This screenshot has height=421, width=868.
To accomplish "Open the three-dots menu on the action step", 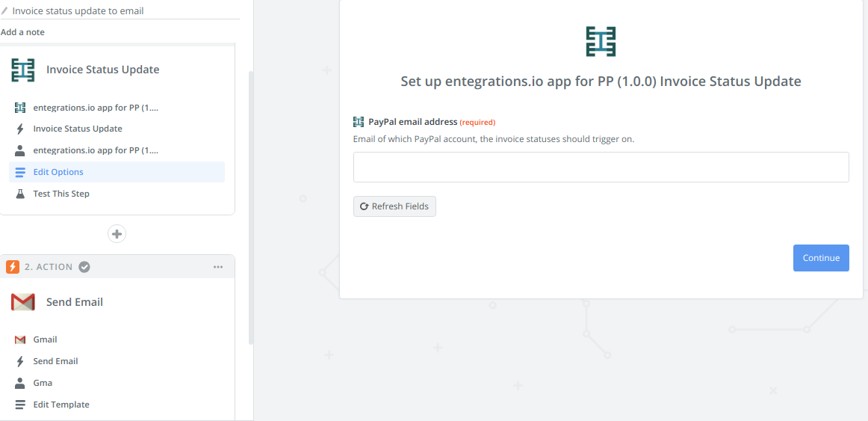I will [218, 267].
